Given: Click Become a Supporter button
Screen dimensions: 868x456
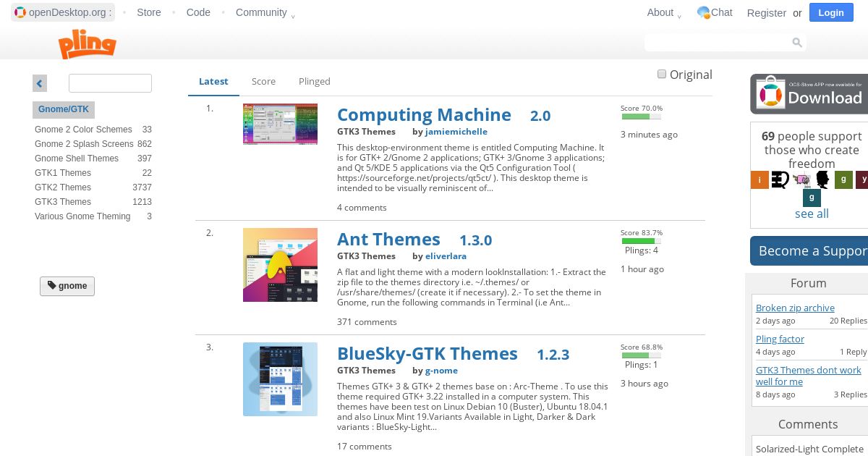Looking at the screenshot, I should [x=809, y=250].
